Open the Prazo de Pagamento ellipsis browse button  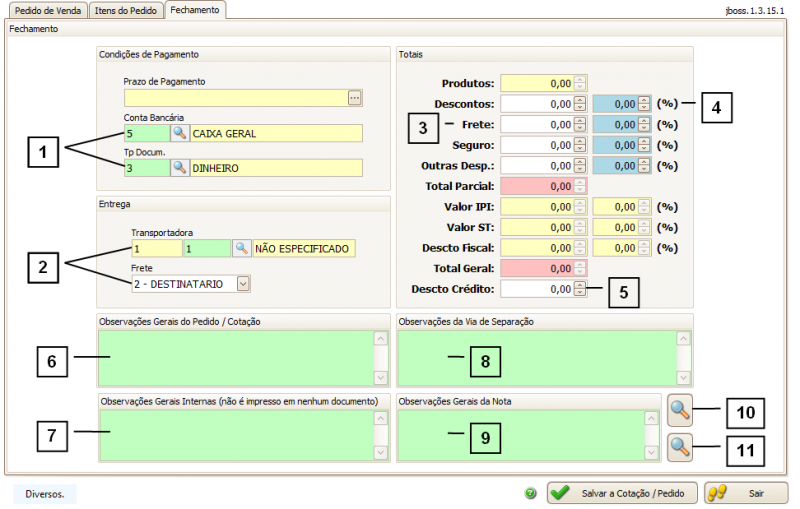(354, 97)
